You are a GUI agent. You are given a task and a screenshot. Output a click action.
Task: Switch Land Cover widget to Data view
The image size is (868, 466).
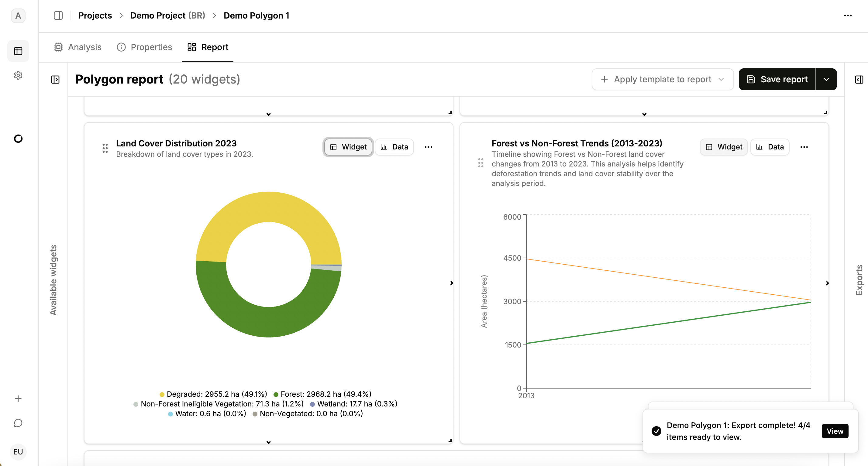[394, 147]
